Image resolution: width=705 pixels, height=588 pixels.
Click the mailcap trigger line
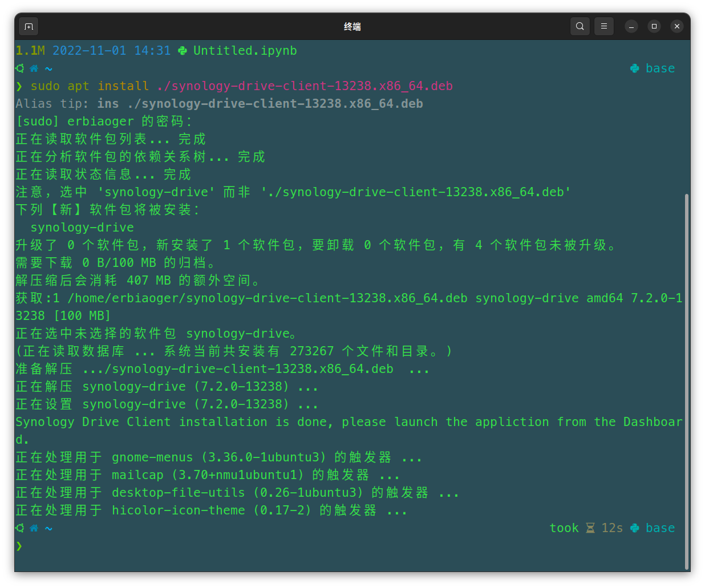[208, 475]
